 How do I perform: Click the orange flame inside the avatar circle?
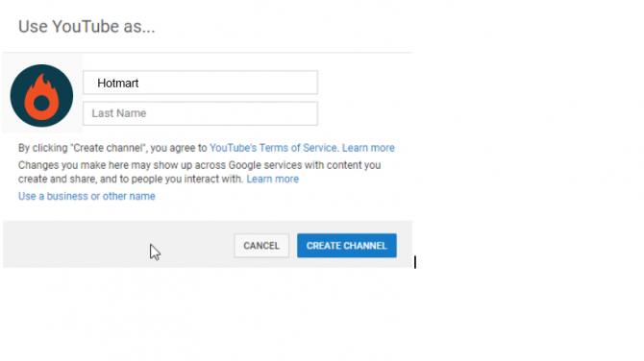41,96
